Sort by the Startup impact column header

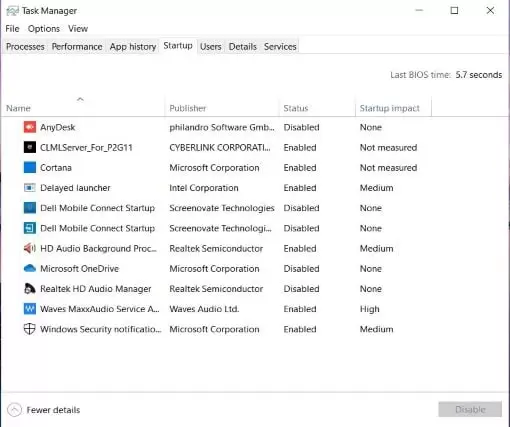pyautogui.click(x=393, y=108)
